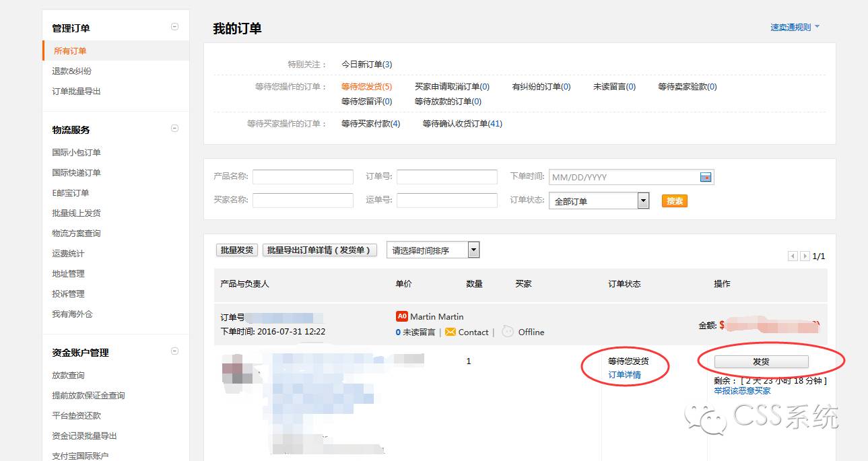Filter by 今日新订单(3)
This screenshot has height=461, width=868.
point(366,65)
